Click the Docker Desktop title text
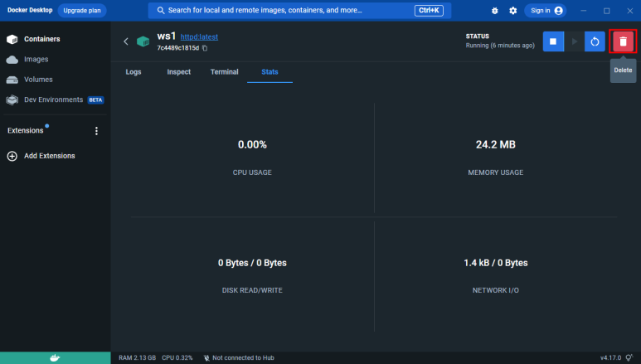Screen dimensions: 641x364 [x=30, y=10]
